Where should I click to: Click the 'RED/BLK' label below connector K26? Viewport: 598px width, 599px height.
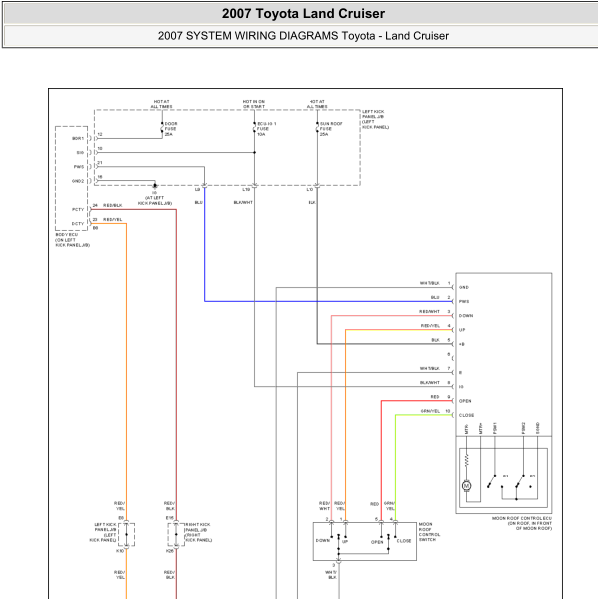[x=170, y=575]
